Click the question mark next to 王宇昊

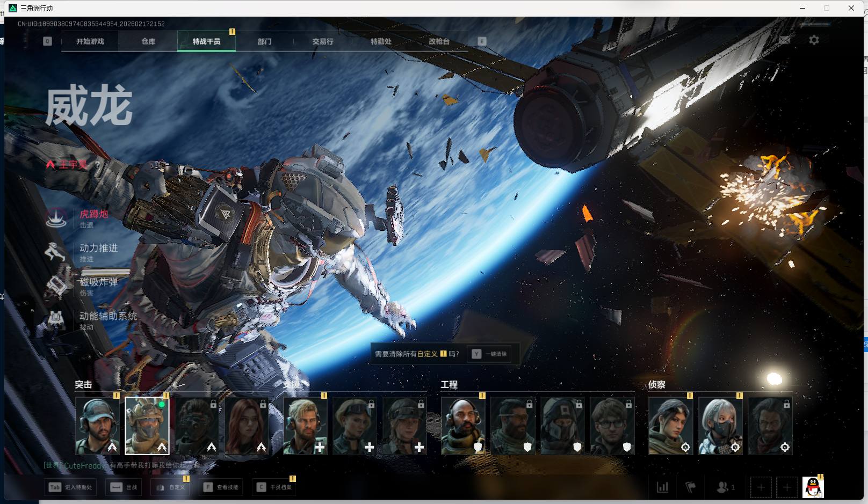point(97,165)
